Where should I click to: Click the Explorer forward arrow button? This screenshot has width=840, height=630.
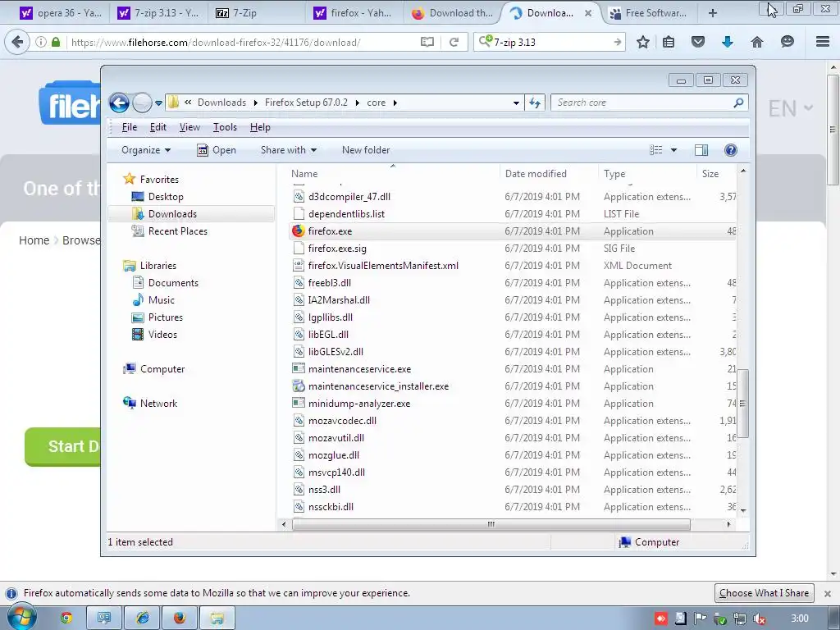[142, 103]
